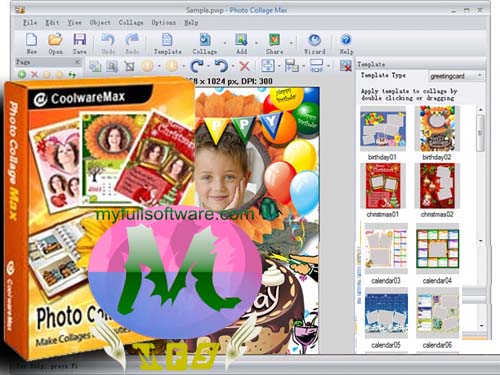Image resolution: width=500 pixels, height=375 pixels.
Task: Open the Collage menu
Action: pos(131,23)
